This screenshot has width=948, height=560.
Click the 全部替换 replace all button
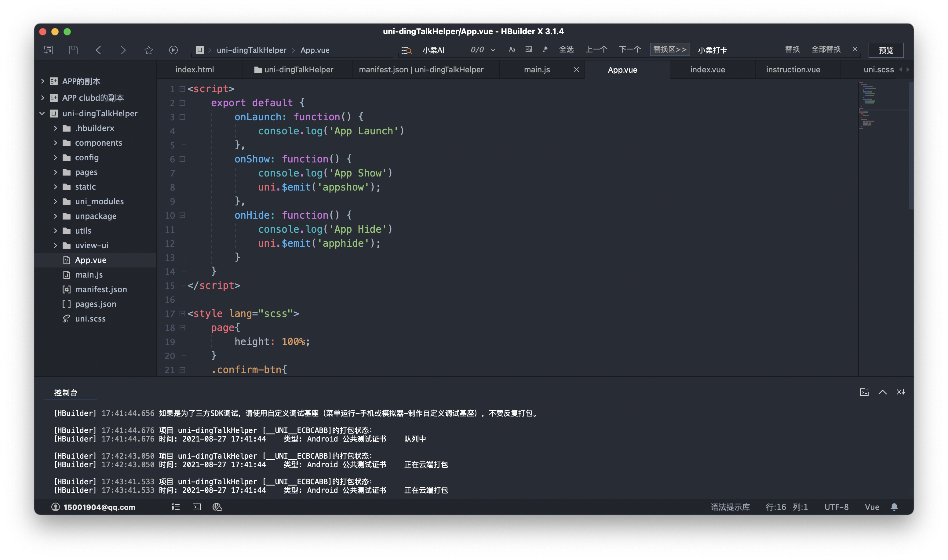pos(826,49)
